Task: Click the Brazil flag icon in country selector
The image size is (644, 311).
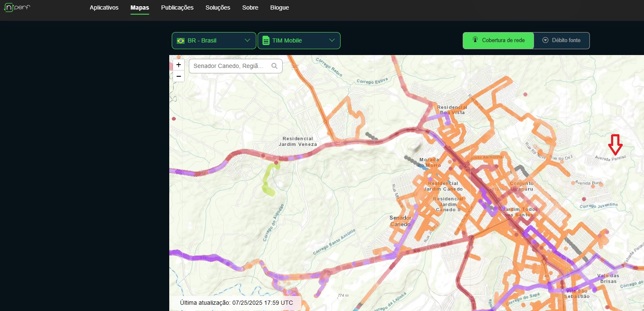Action: point(180,41)
